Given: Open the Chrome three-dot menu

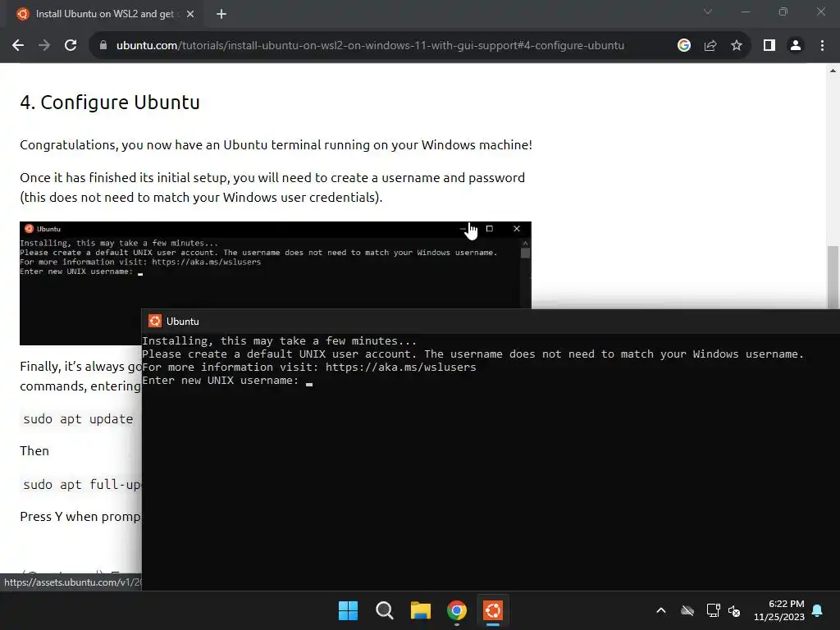Looking at the screenshot, I should (x=822, y=46).
